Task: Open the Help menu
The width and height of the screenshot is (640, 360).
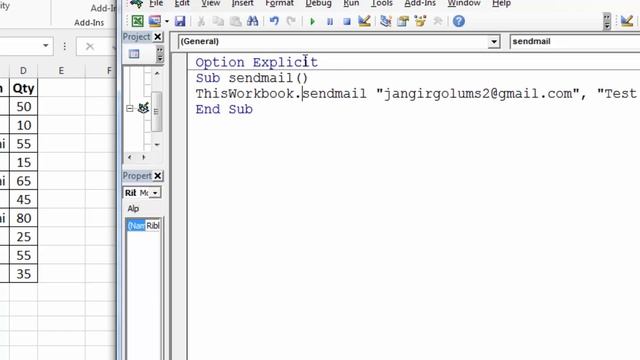Action: 501,3
